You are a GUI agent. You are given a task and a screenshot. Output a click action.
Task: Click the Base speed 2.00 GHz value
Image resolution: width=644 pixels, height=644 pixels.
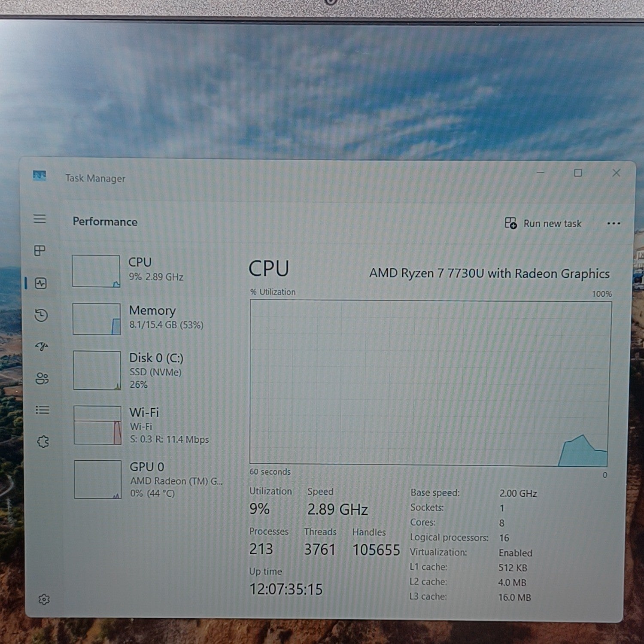click(x=518, y=494)
